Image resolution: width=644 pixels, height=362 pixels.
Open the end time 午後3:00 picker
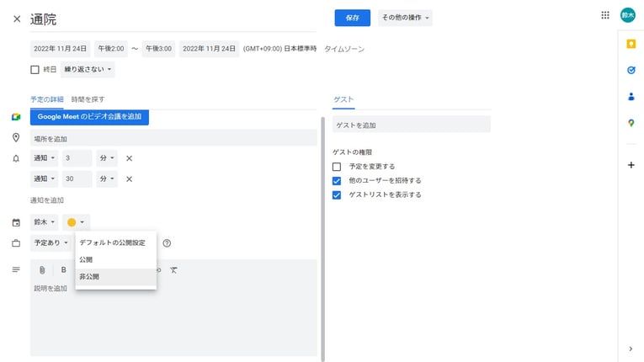pyautogui.click(x=158, y=49)
